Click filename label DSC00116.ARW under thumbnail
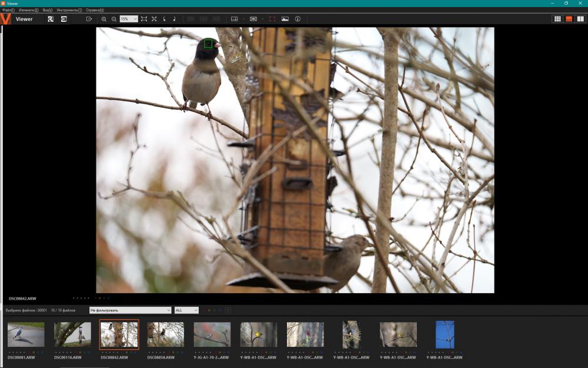This screenshot has height=368, width=588. click(x=68, y=357)
